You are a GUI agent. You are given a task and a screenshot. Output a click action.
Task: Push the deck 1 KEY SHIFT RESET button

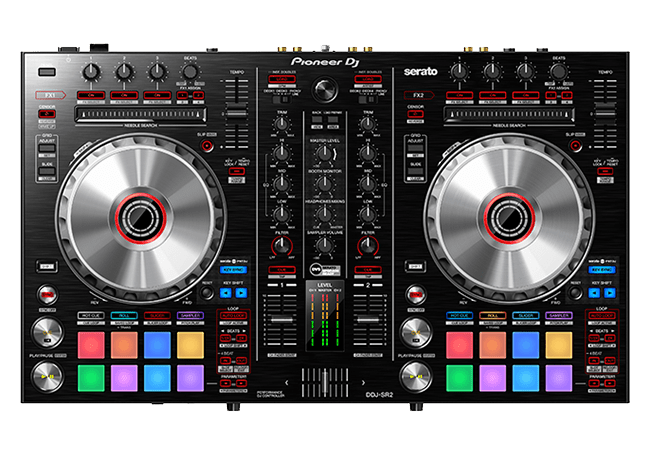tap(206, 293)
